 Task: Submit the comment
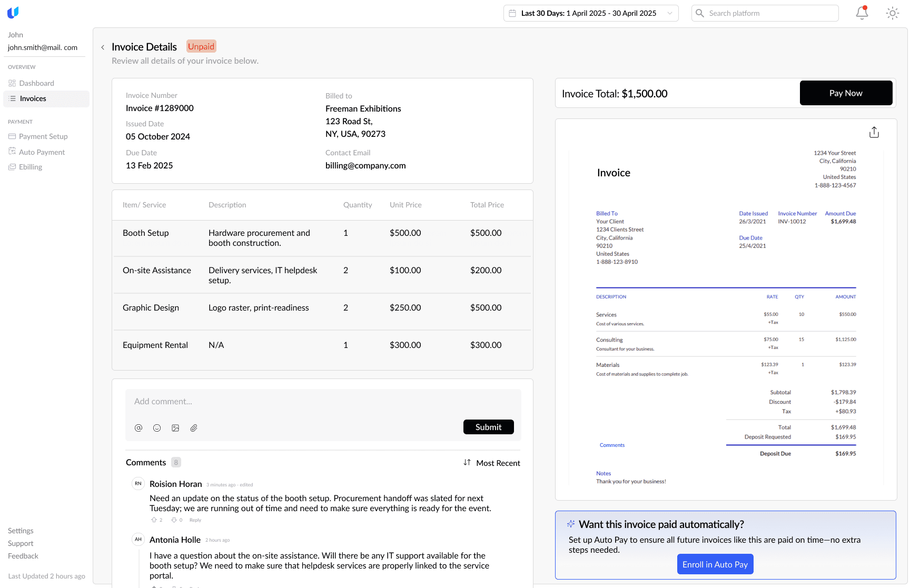click(488, 427)
